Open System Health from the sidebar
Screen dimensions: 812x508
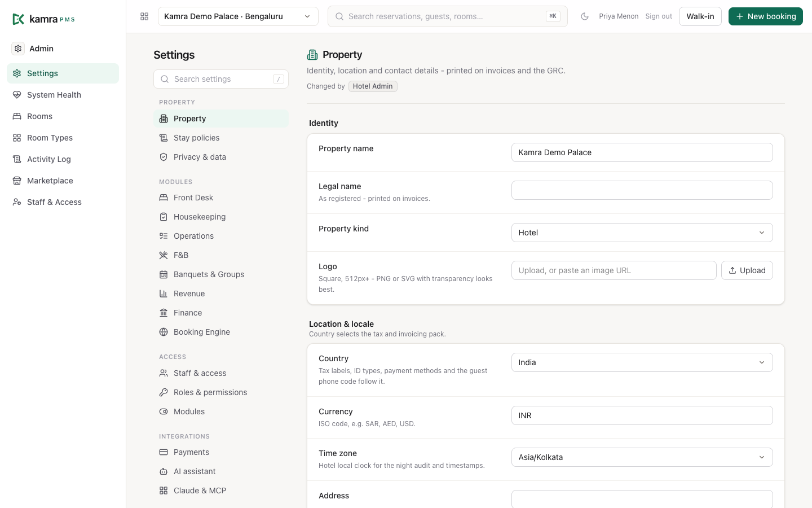(63, 95)
